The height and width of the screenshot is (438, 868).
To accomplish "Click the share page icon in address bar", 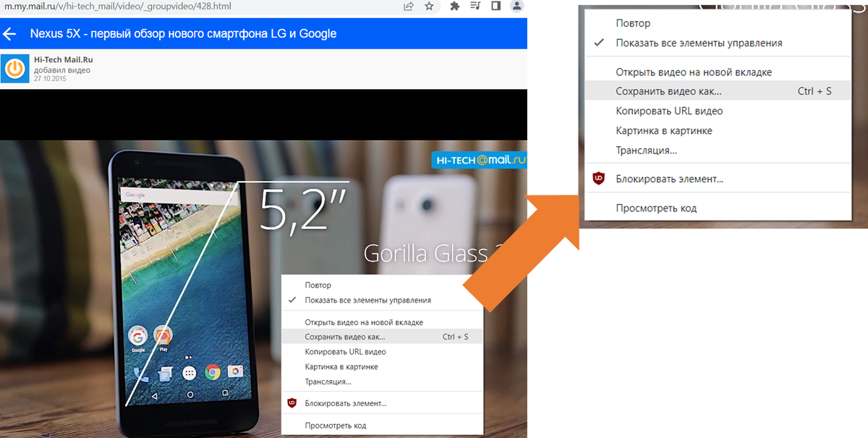I will click(409, 6).
